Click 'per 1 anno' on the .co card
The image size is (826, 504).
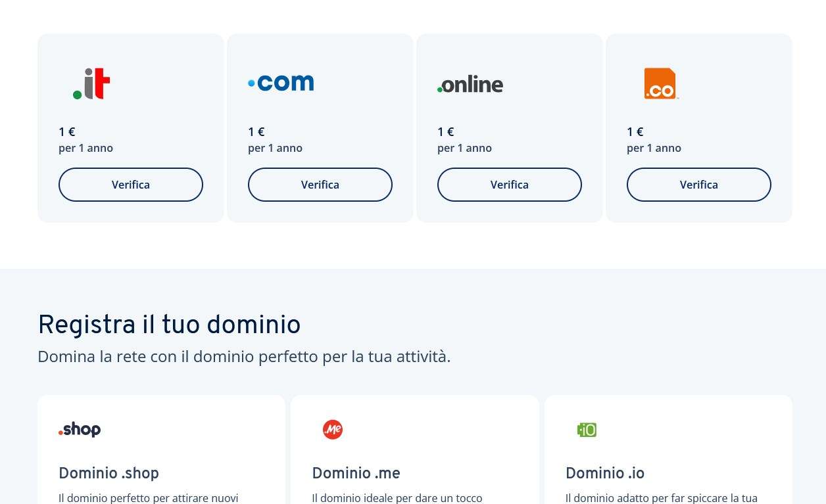click(x=654, y=148)
